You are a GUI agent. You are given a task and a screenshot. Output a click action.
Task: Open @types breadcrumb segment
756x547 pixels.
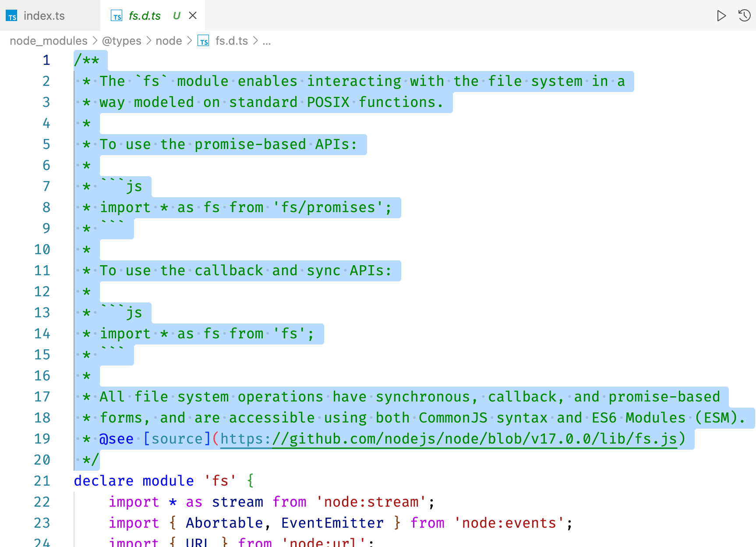click(x=122, y=41)
